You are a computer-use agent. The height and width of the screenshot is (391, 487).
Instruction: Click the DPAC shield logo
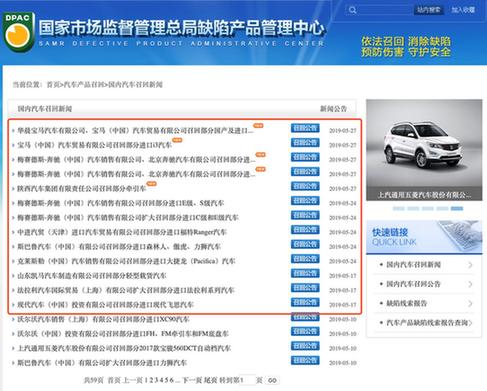(19, 32)
